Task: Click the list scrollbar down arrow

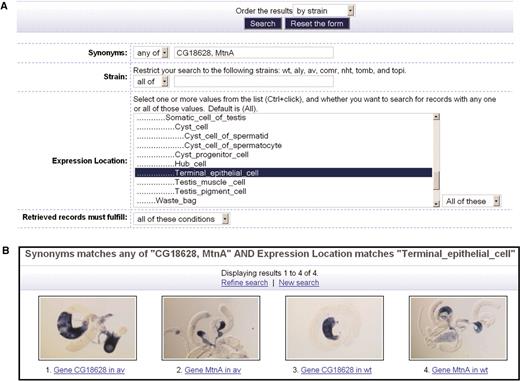Action: pyautogui.click(x=436, y=204)
